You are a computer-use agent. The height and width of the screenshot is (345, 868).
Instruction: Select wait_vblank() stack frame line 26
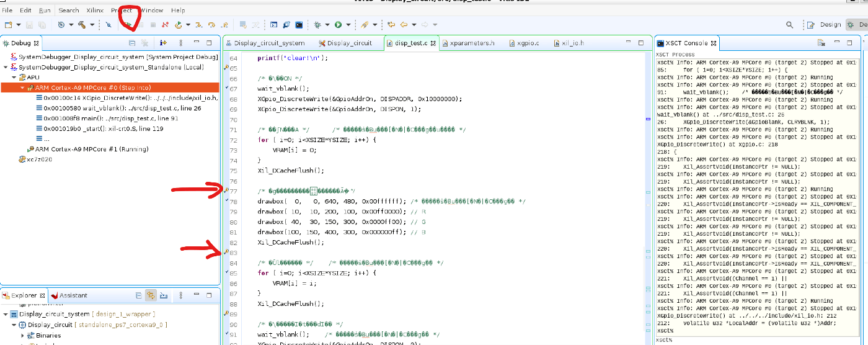pos(119,108)
